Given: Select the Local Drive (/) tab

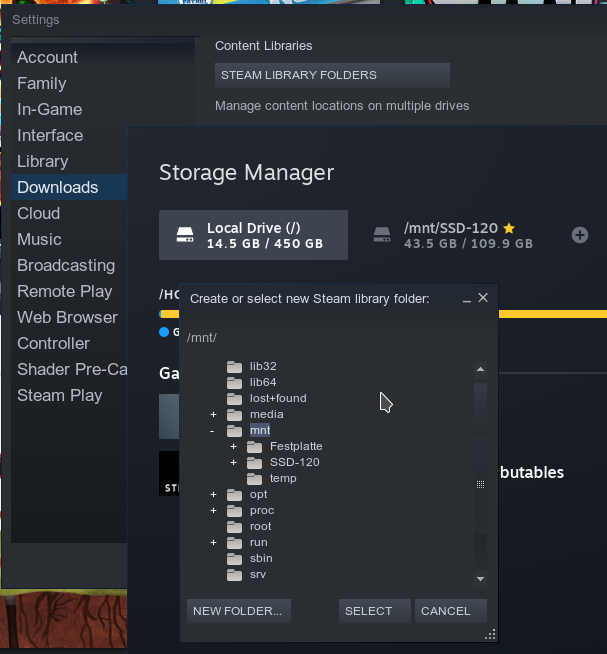Looking at the screenshot, I should tap(253, 235).
